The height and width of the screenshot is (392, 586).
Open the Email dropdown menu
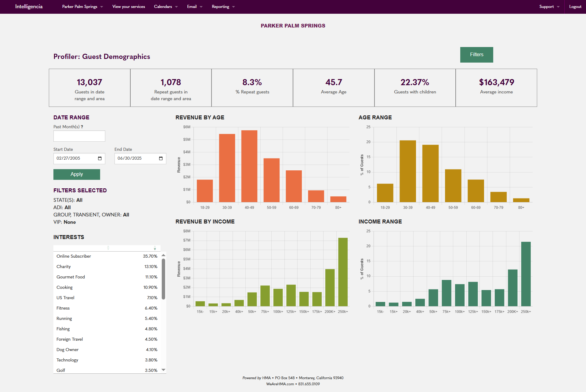pyautogui.click(x=194, y=7)
